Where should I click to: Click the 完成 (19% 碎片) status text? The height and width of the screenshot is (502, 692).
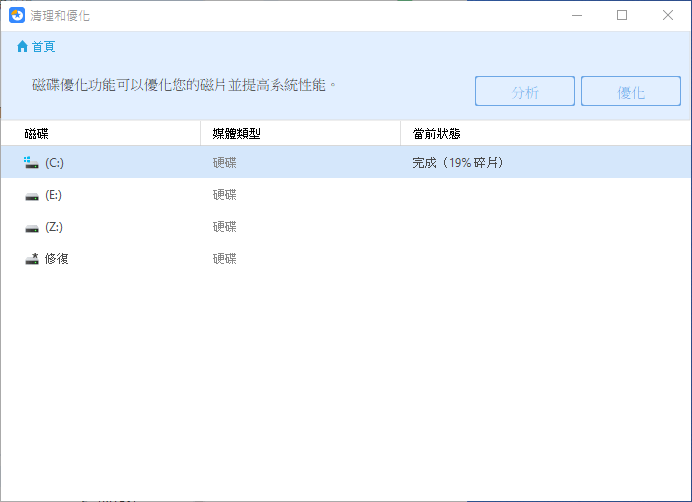pyautogui.click(x=457, y=162)
